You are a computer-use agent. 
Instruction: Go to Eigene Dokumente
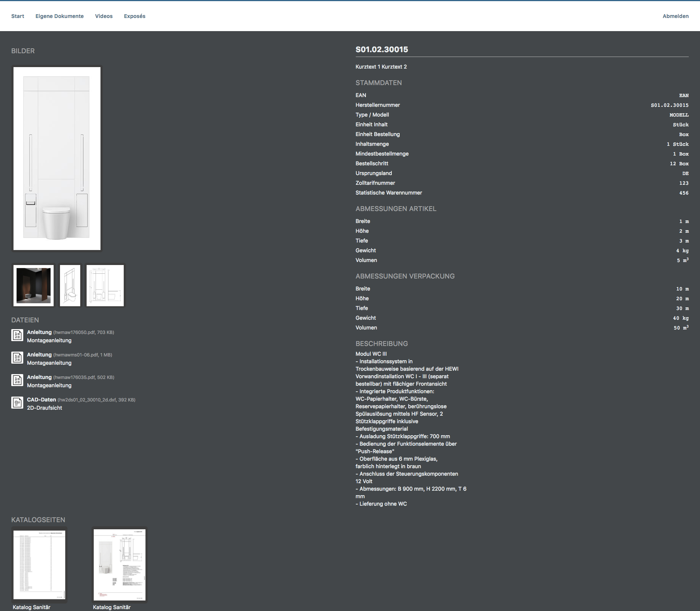point(60,16)
